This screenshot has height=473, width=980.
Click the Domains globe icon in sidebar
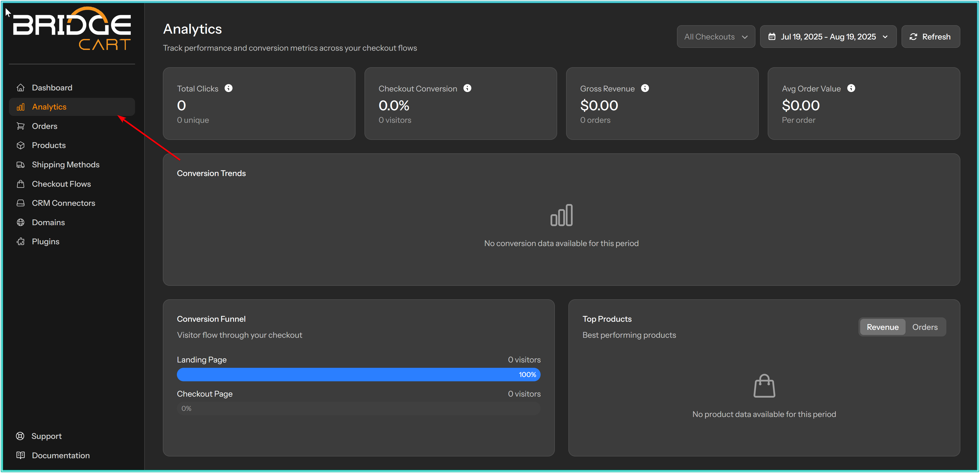pyautogui.click(x=21, y=222)
